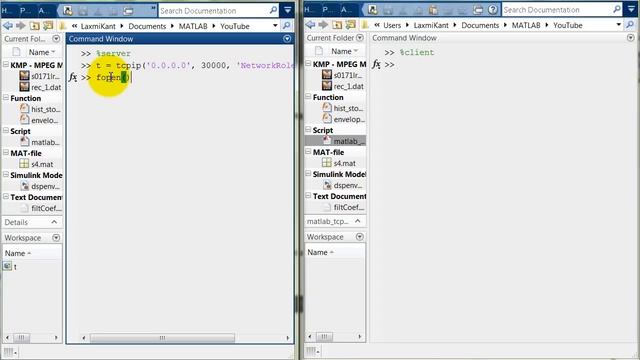Open right Command Window actions menu

631,38
